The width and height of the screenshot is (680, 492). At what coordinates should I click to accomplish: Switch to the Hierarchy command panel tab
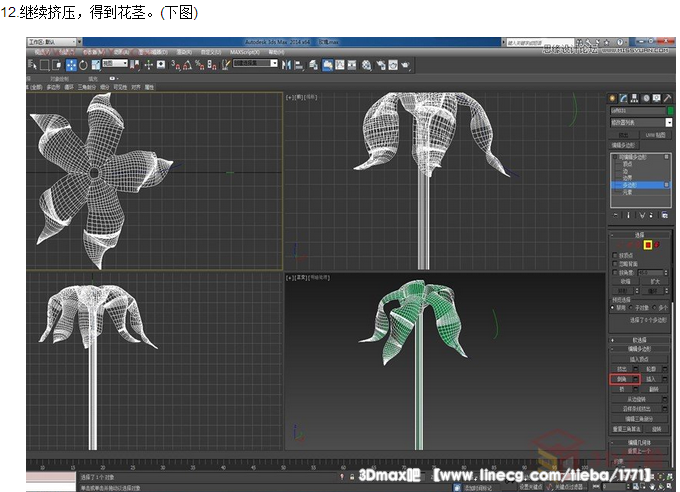(x=634, y=98)
